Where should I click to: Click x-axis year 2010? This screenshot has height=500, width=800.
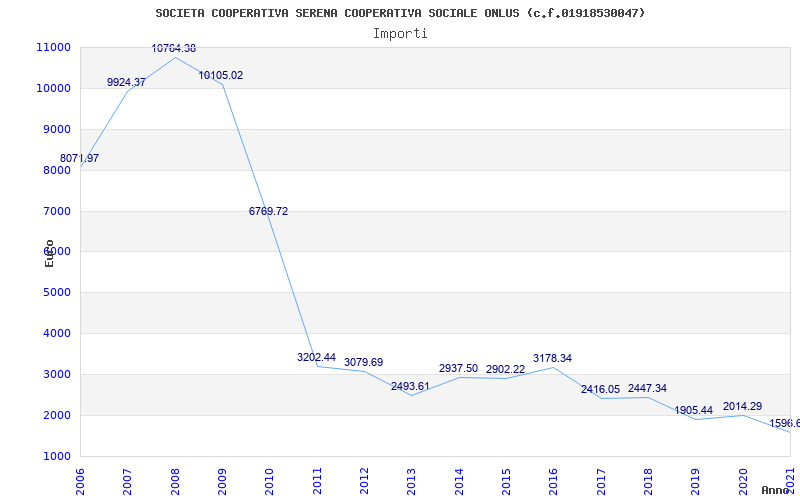269,482
